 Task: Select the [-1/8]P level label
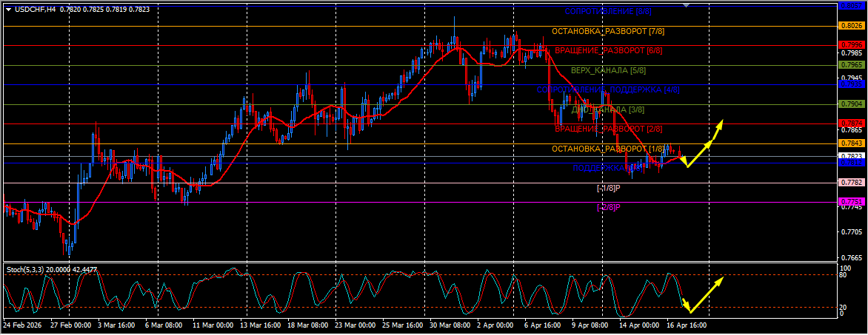coord(608,188)
